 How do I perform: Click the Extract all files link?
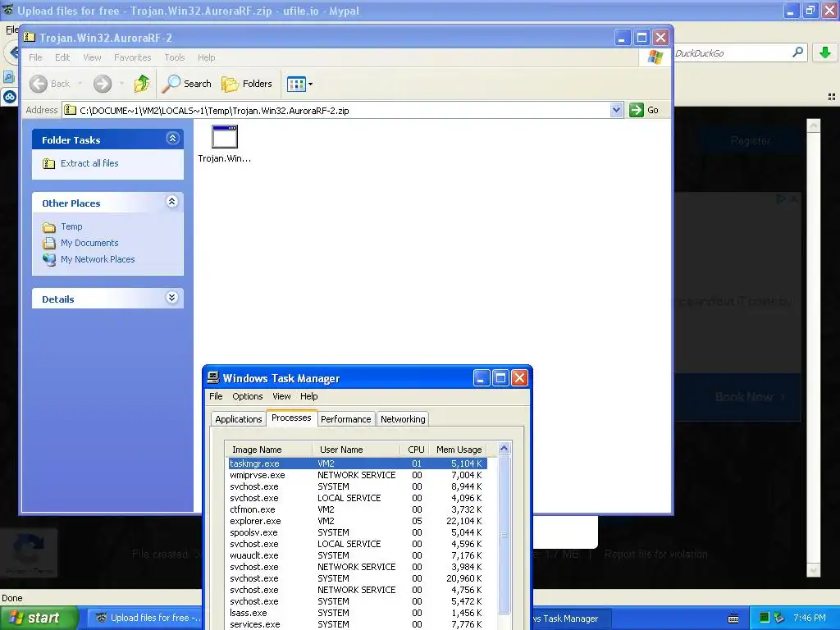89,163
